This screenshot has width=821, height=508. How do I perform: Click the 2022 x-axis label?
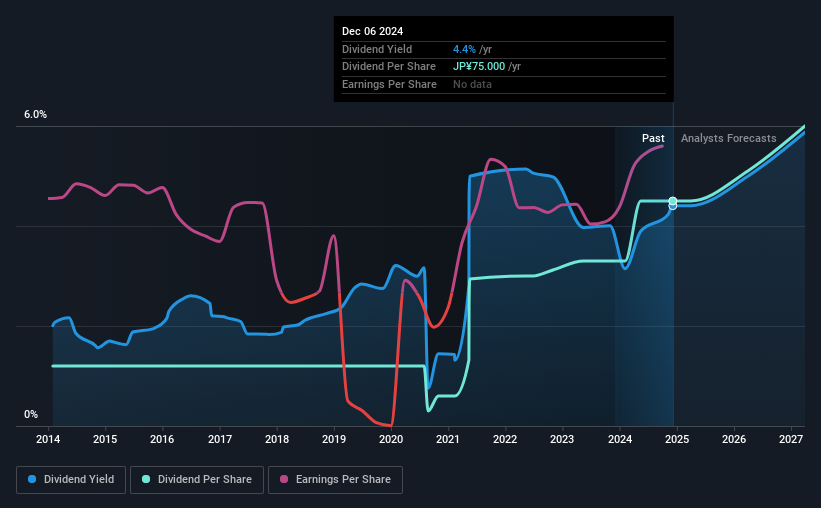tap(505, 439)
